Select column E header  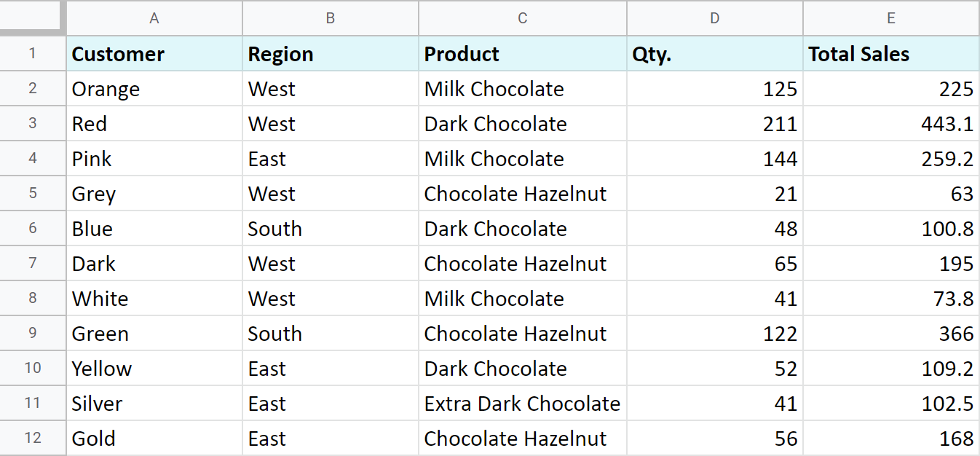click(890, 19)
